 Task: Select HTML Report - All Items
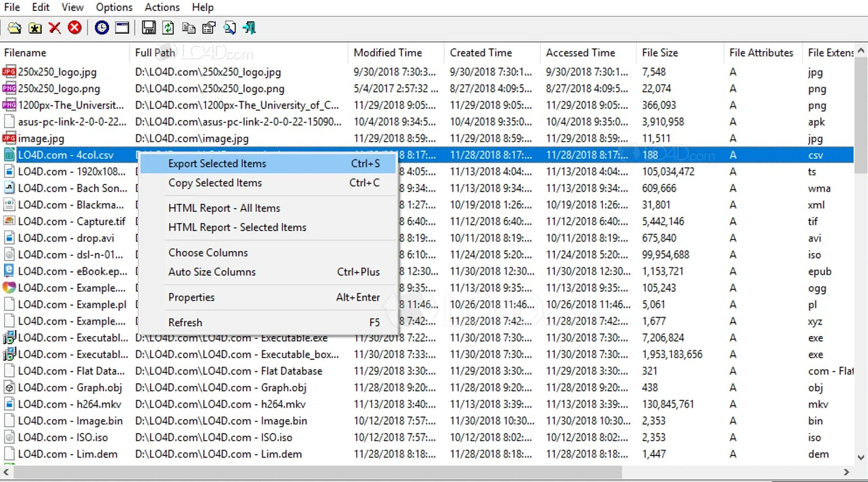pyautogui.click(x=269, y=208)
